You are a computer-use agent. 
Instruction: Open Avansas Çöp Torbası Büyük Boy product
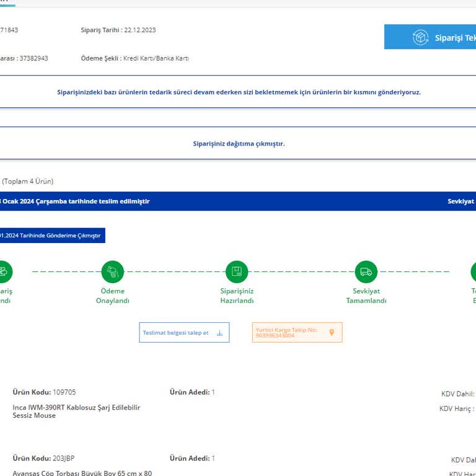pos(82,473)
